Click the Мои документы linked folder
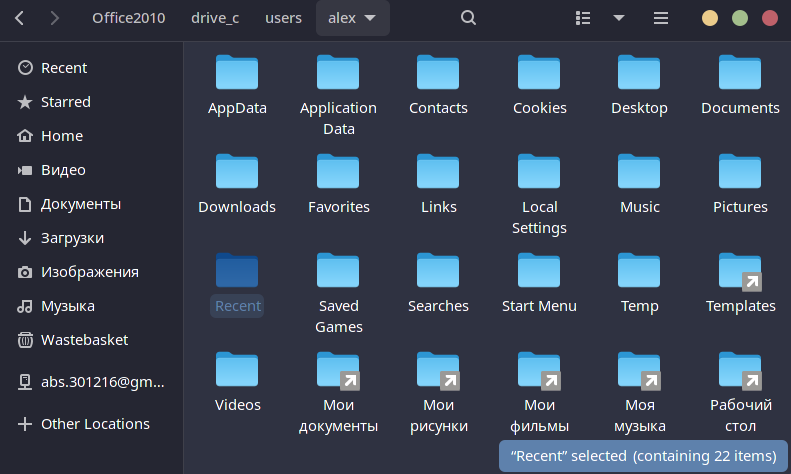 338,370
